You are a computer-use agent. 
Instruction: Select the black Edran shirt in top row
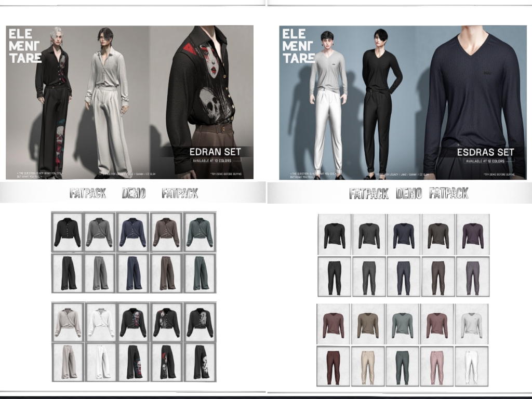[x=68, y=232]
